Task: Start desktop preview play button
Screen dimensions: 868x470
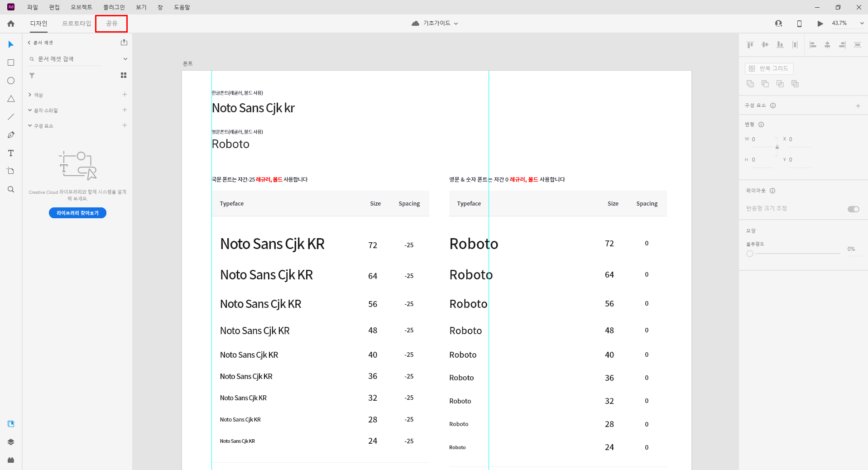Action: (x=820, y=24)
